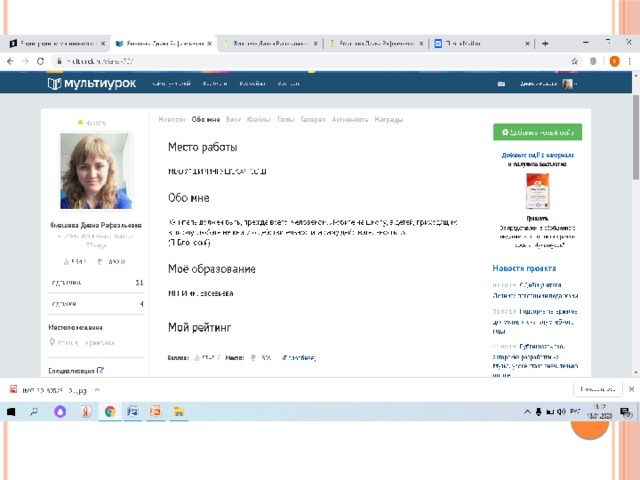Open the Галерея profile tab
Screen dimensions: 640x480
pyautogui.click(x=313, y=120)
